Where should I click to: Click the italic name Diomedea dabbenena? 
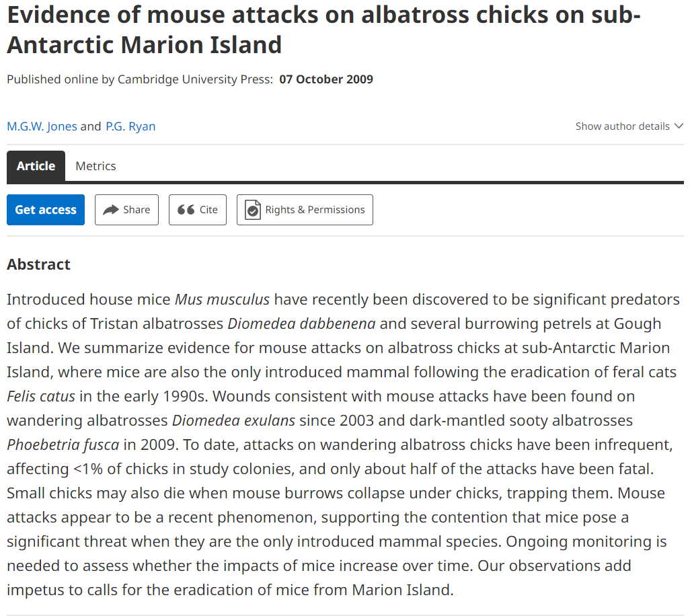click(x=301, y=323)
